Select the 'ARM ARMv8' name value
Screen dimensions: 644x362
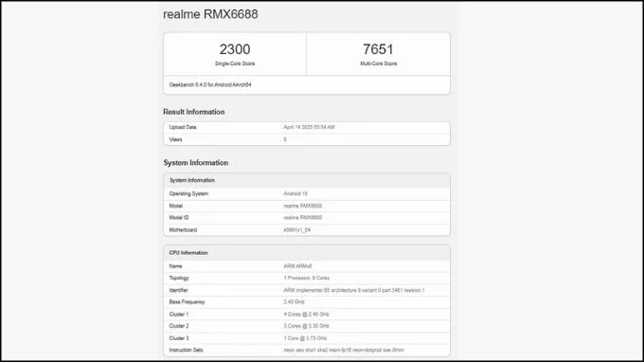[297, 266]
